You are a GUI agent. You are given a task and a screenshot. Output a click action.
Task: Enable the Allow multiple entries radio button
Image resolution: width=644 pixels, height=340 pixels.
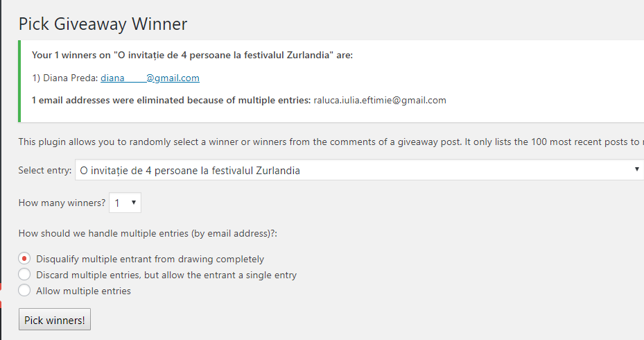pos(24,291)
